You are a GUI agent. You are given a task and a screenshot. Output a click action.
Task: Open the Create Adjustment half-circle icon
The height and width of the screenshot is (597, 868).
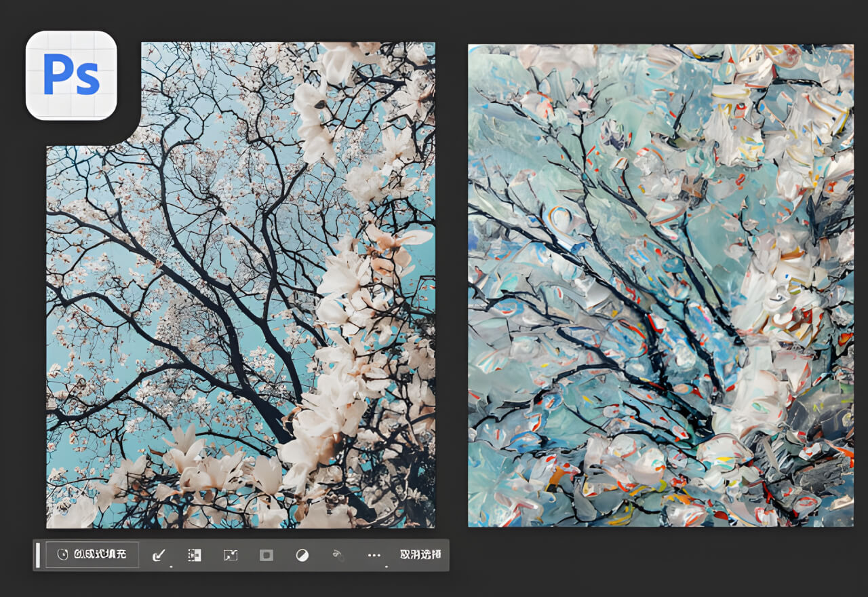click(x=302, y=554)
